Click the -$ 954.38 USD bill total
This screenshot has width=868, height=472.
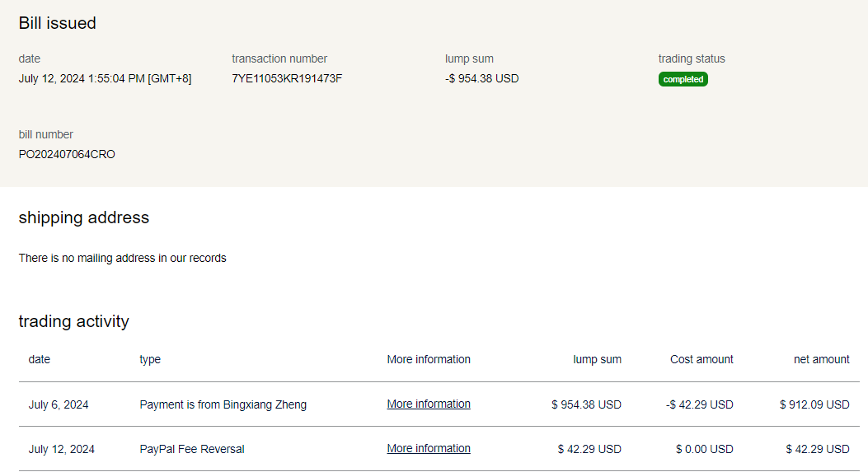[481, 79]
